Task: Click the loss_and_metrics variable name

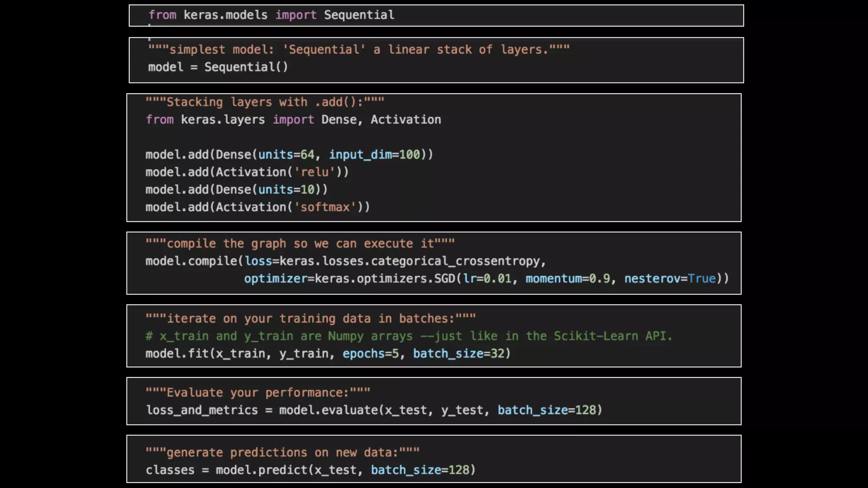Action: click(202, 410)
